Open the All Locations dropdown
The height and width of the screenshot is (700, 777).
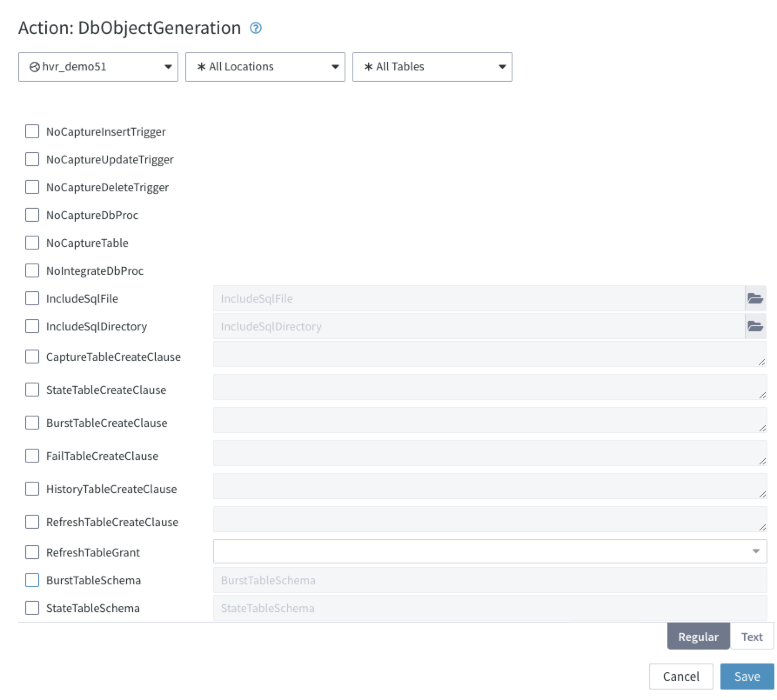point(265,67)
